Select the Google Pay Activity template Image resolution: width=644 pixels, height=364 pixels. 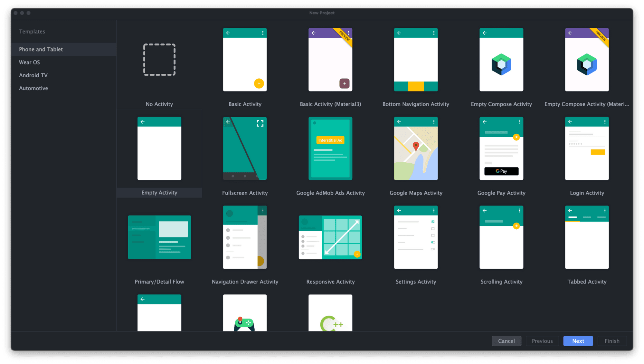(x=501, y=148)
